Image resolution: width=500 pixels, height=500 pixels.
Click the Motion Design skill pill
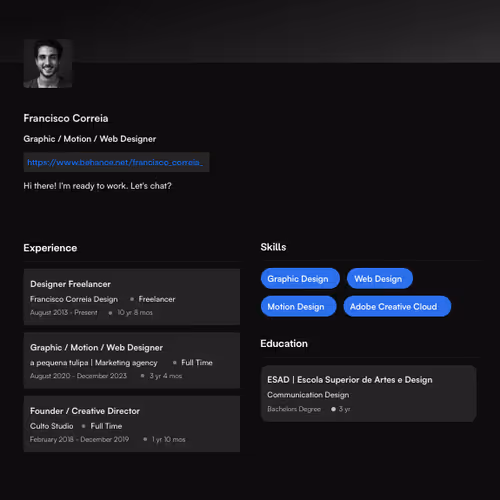click(298, 306)
